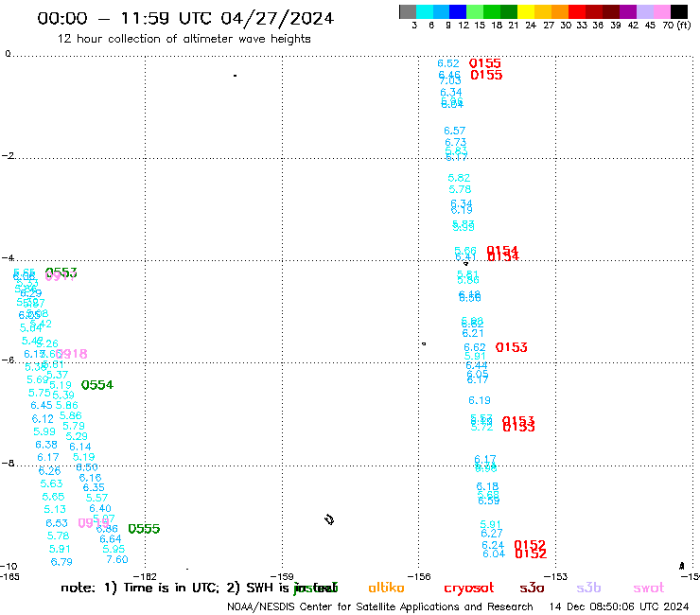The width and height of the screenshot is (700, 615).
Task: Click the wave height value '6.79'
Action: [61, 562]
